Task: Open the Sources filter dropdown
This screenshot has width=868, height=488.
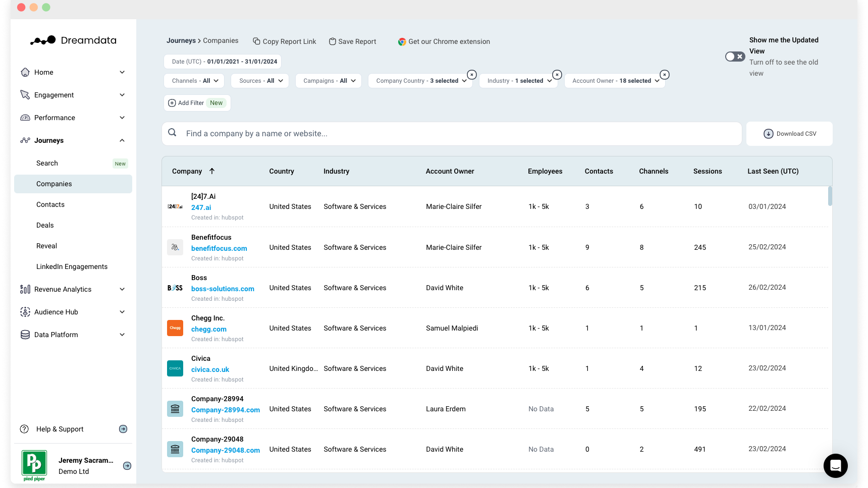Action: coord(259,80)
